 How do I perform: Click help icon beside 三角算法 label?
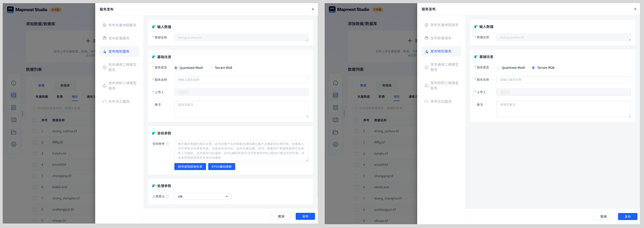click(167, 196)
